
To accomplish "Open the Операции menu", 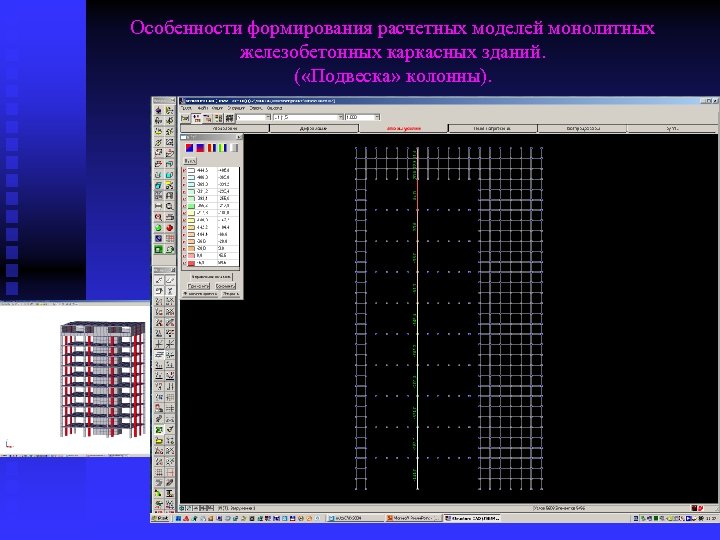I will tap(236, 108).
